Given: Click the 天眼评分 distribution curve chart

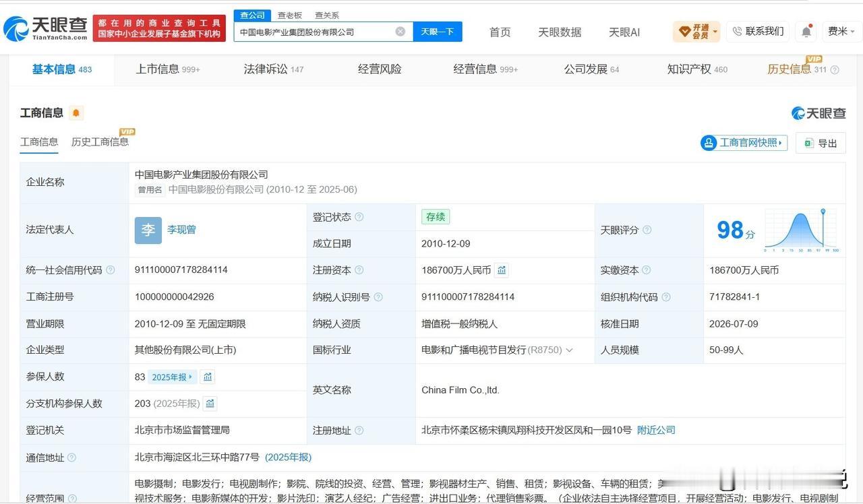Looking at the screenshot, I should pyautogui.click(x=802, y=230).
